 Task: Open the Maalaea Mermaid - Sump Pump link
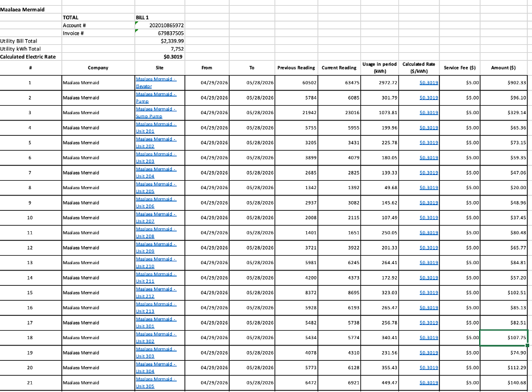pyautogui.click(x=156, y=112)
